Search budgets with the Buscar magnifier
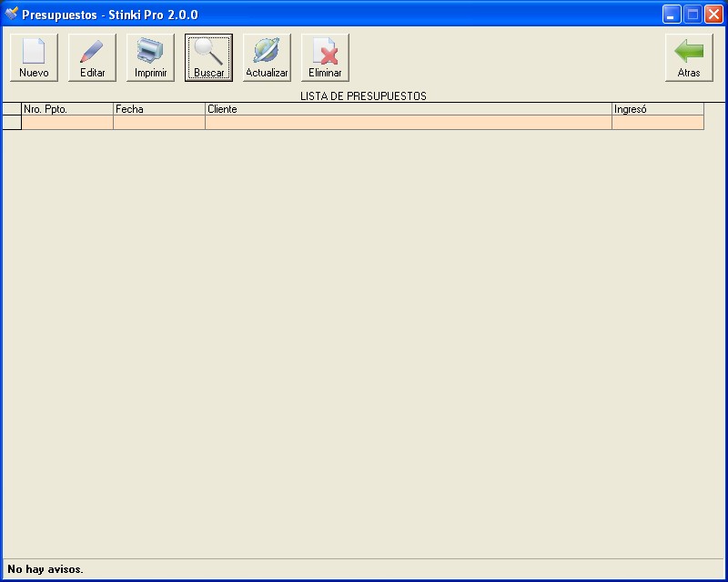 pos(209,57)
